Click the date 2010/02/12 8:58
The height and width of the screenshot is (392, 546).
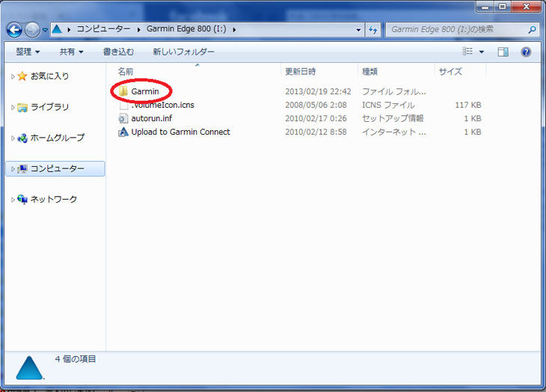(316, 132)
